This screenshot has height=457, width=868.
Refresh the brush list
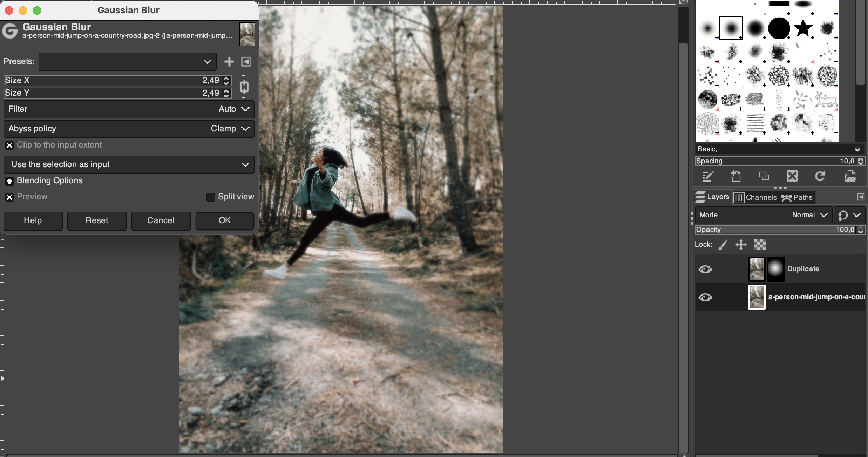click(x=821, y=176)
